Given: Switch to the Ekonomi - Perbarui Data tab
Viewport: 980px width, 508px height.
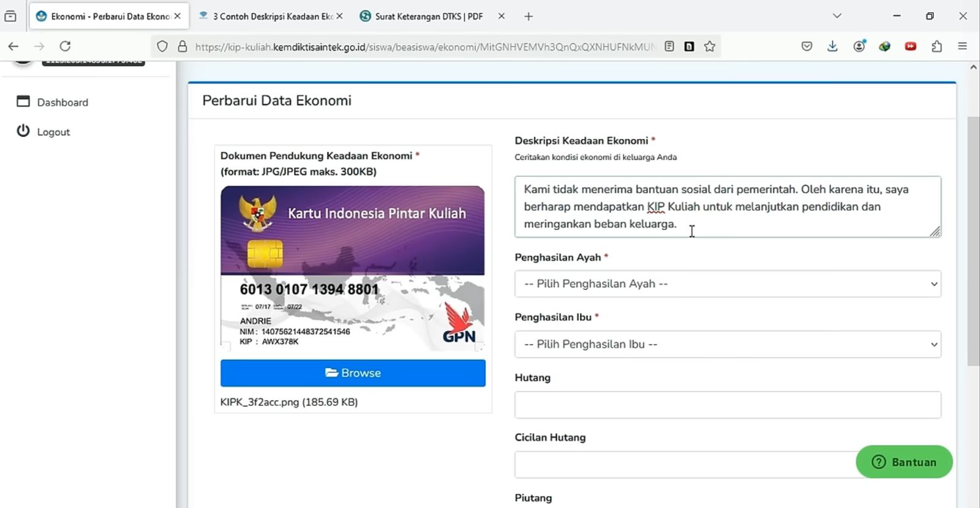Looking at the screenshot, I should [109, 17].
